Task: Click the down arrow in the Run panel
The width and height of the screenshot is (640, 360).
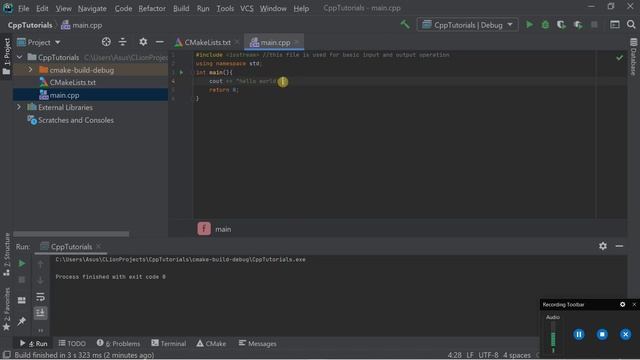Action: coord(40,280)
